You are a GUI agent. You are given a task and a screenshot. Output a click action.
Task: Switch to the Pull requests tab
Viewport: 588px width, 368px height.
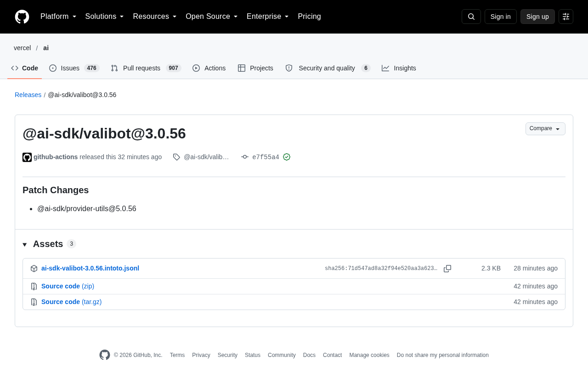(146, 68)
